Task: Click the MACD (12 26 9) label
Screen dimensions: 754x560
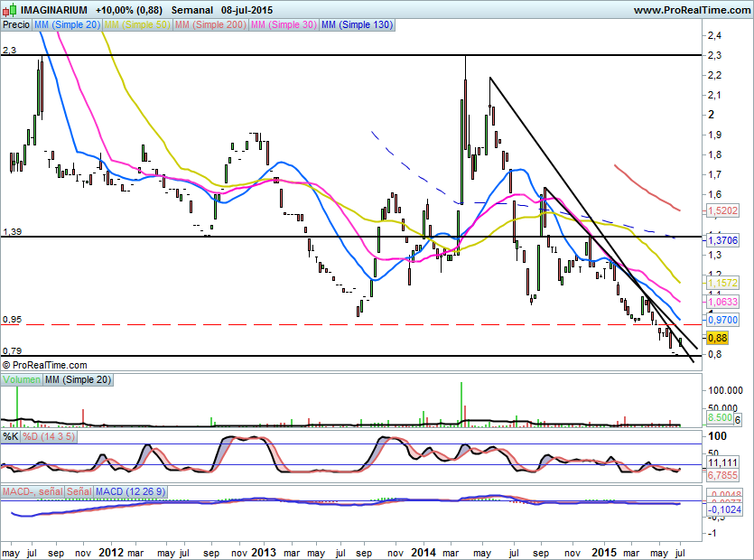Action: click(130, 491)
